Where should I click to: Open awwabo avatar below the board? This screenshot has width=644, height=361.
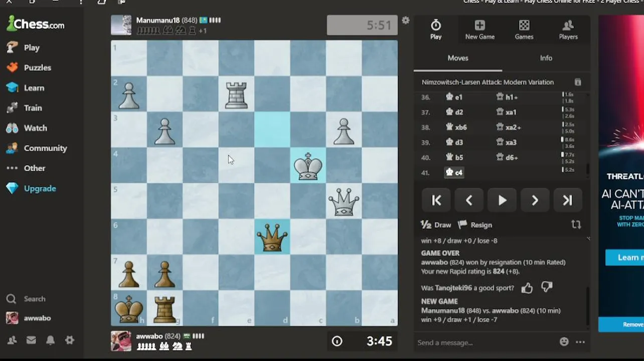point(121,341)
